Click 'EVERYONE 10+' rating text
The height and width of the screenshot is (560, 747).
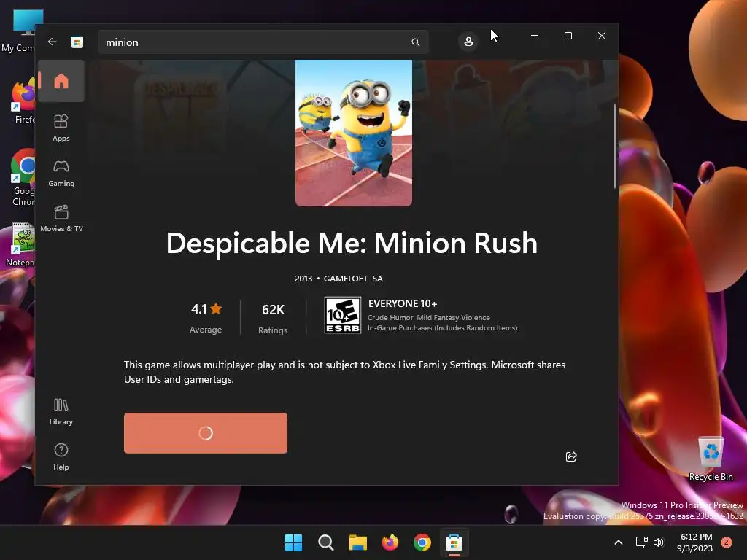(403, 303)
